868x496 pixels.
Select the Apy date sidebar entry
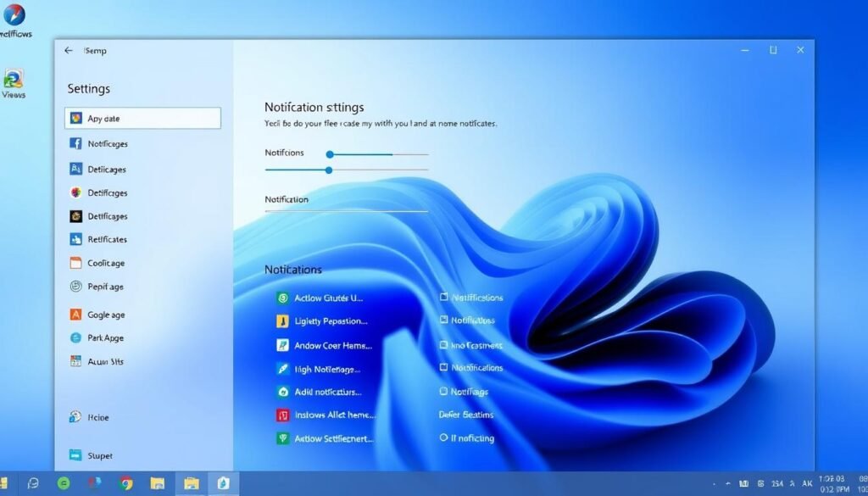point(142,119)
